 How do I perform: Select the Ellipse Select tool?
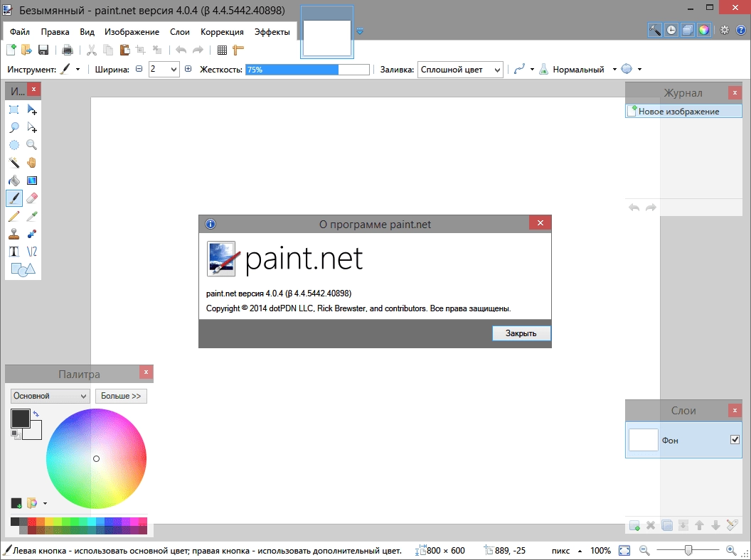14,145
